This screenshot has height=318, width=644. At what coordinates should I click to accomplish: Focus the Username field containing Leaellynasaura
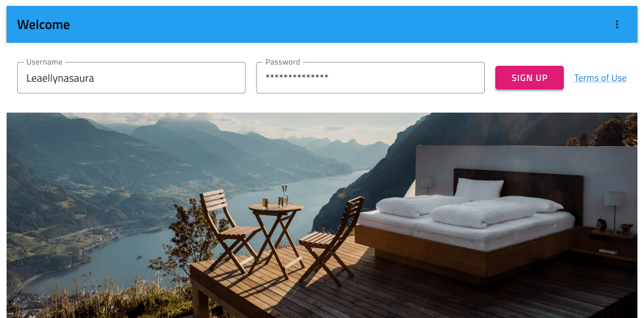[132, 78]
